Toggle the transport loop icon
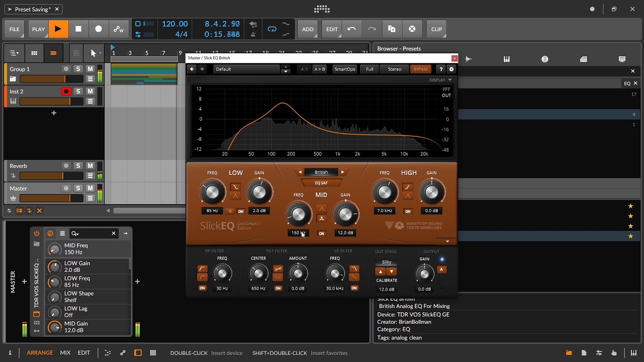This screenshot has width=644, height=362. click(x=272, y=29)
